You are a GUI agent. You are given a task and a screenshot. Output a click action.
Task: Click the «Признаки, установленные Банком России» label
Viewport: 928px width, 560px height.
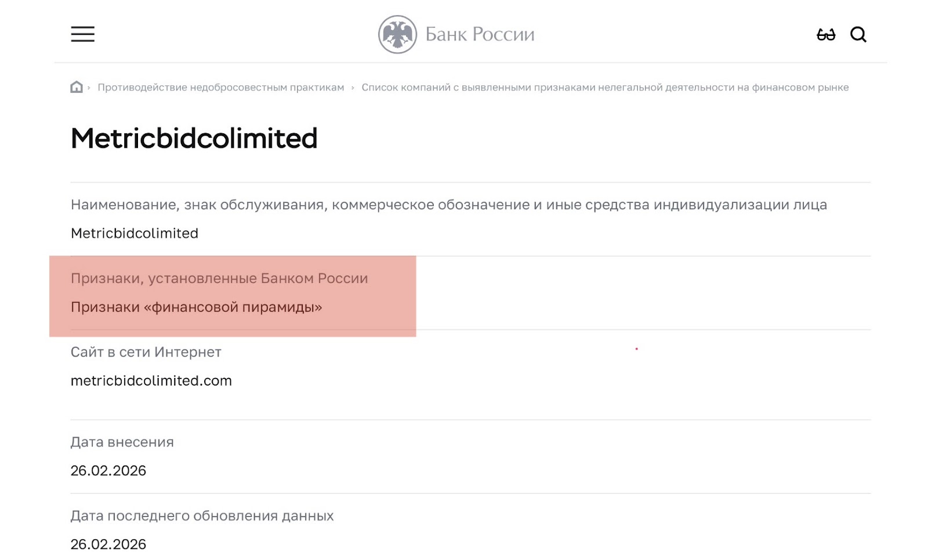coord(219,278)
